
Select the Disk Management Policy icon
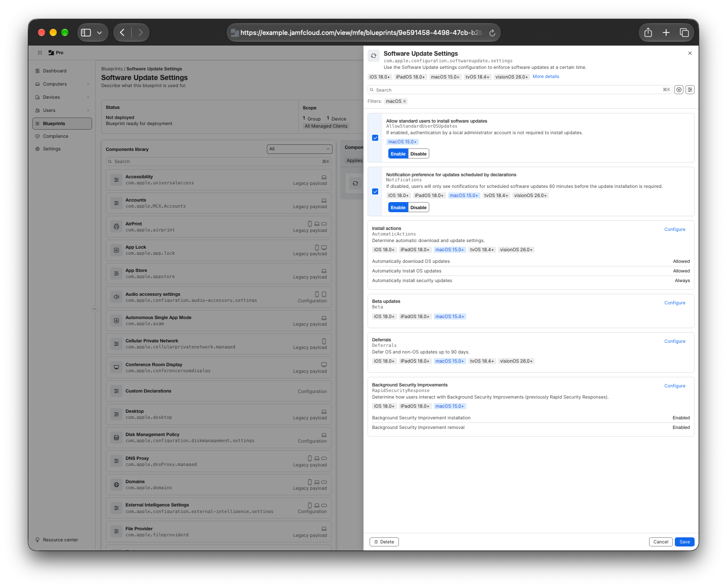point(116,438)
